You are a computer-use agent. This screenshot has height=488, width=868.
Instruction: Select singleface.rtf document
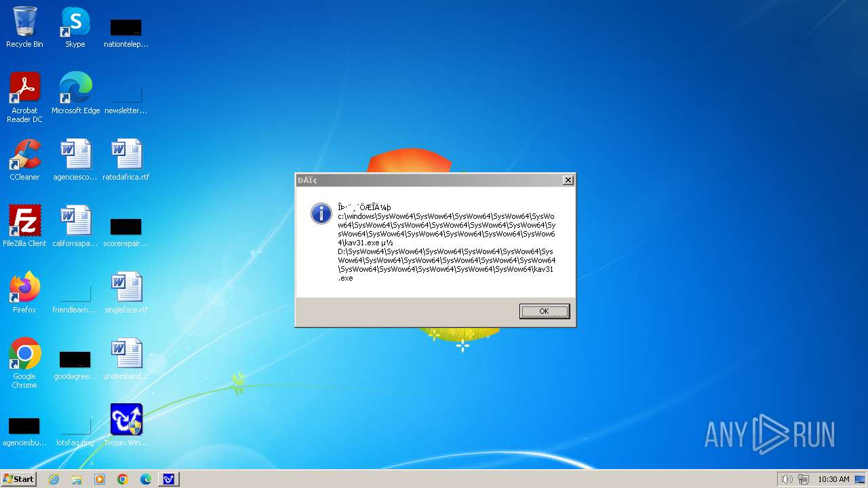[126, 293]
